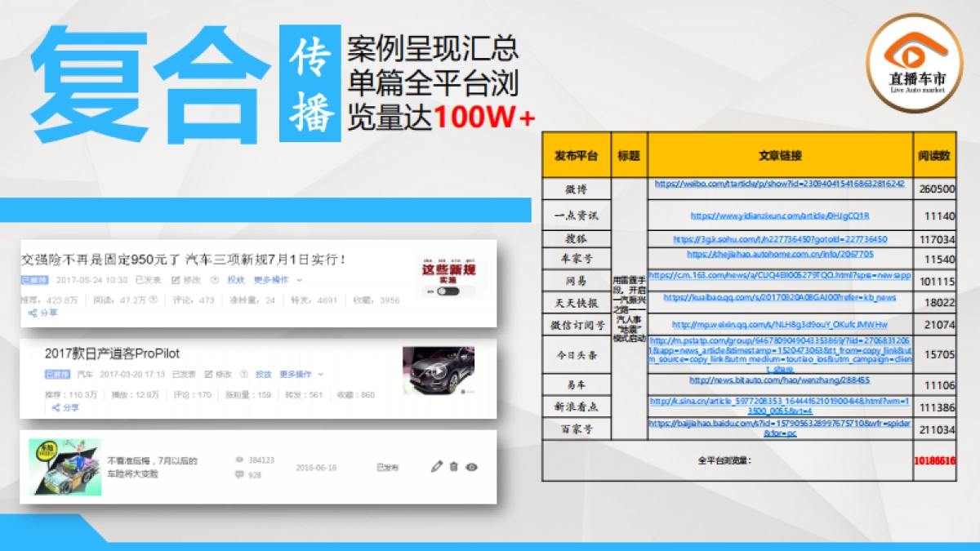Click 投放 on the 交强险 article

tap(237, 280)
